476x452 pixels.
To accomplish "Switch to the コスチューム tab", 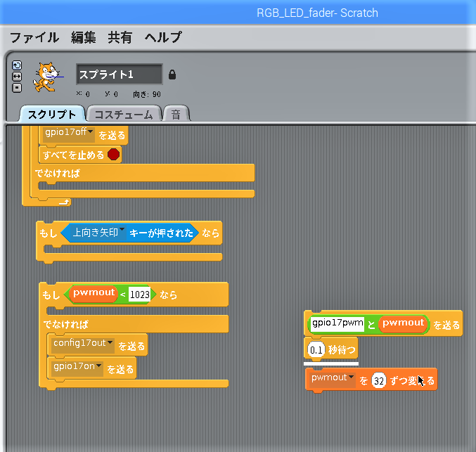I will 124,114.
